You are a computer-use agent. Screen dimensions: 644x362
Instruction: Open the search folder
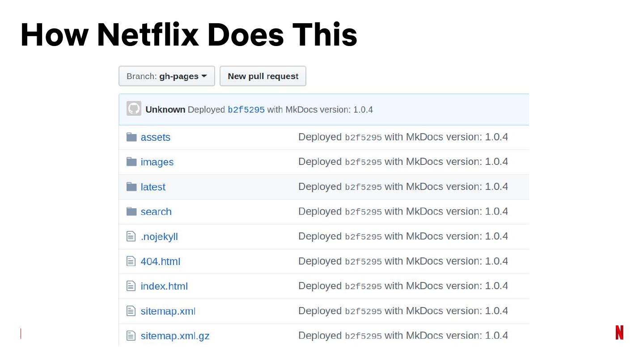[x=156, y=212]
